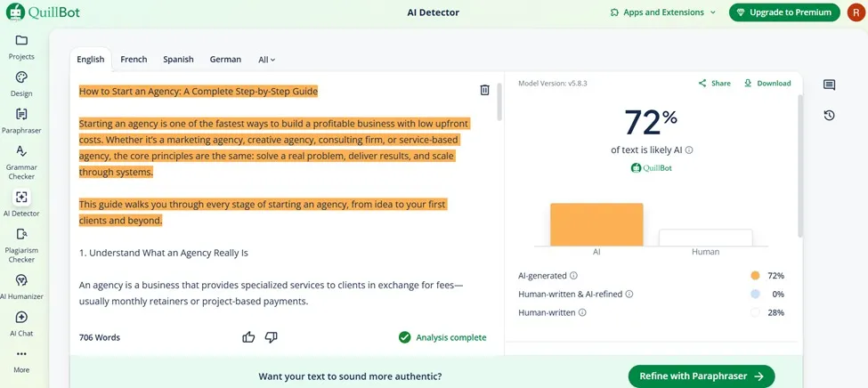Click the paragraph starting 'An agency is a business'
The height and width of the screenshot is (388, 868).
(x=272, y=294)
